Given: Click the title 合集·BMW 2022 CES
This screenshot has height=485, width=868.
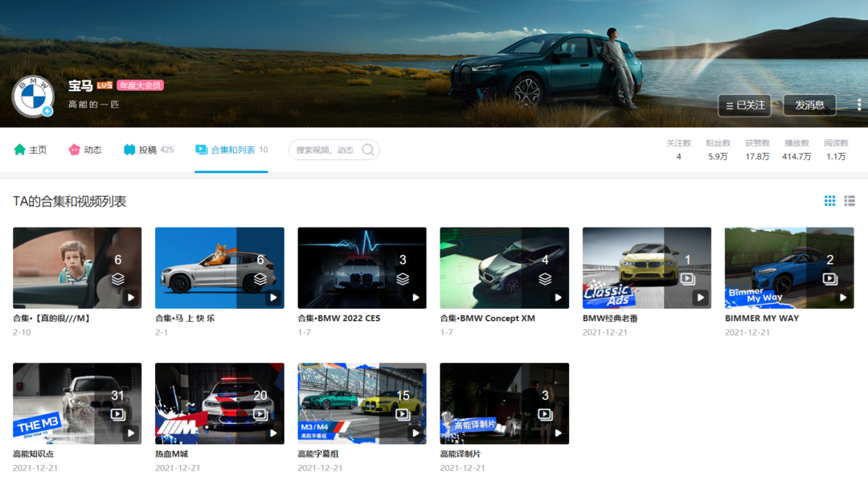Looking at the screenshot, I should pos(339,319).
